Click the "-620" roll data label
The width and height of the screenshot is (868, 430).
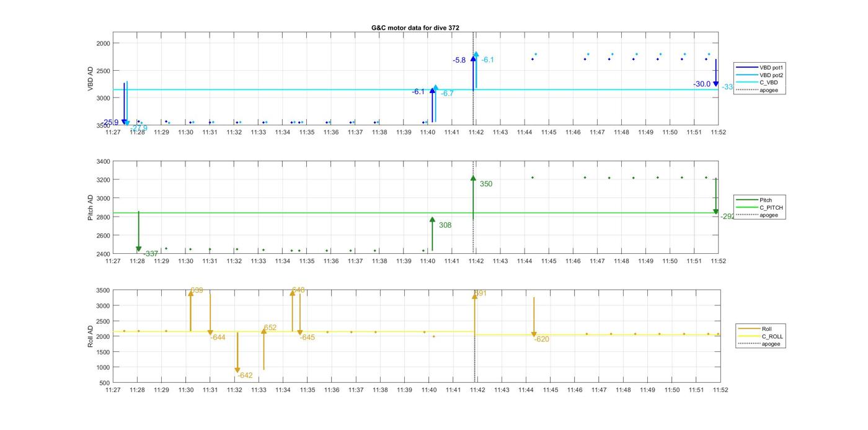coord(541,339)
